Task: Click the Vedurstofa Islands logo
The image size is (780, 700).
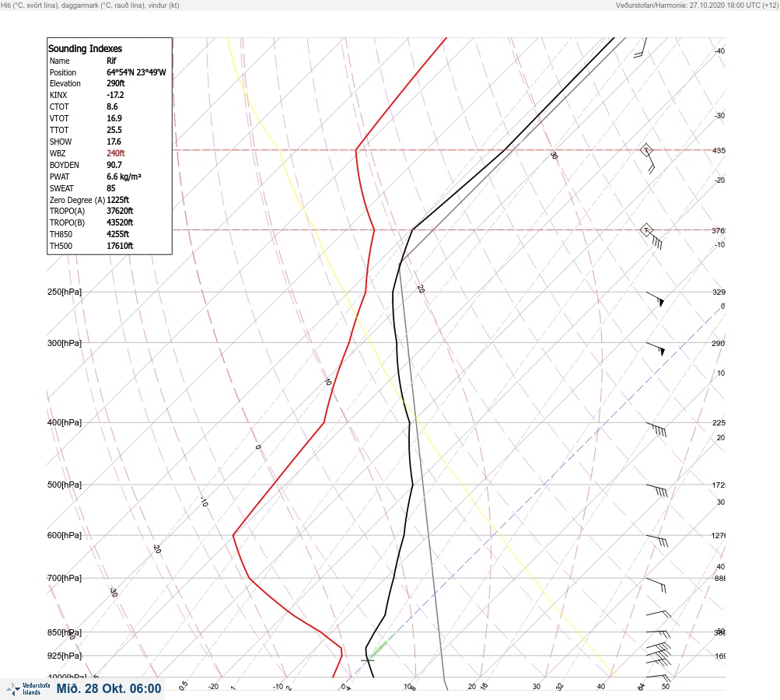Action: tap(28, 688)
